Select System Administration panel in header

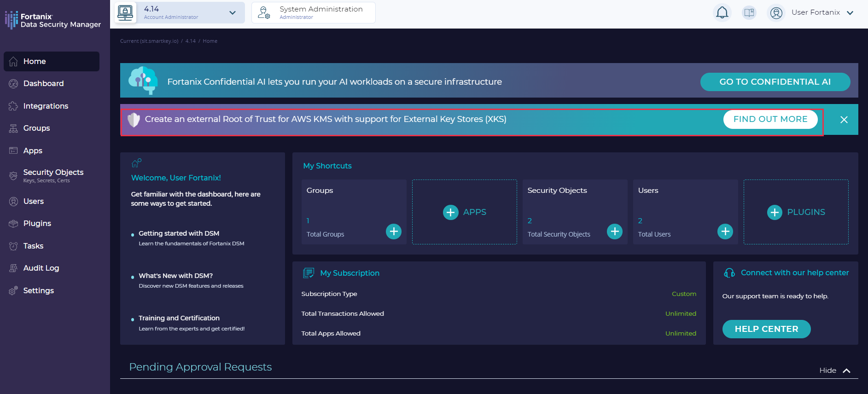click(313, 12)
